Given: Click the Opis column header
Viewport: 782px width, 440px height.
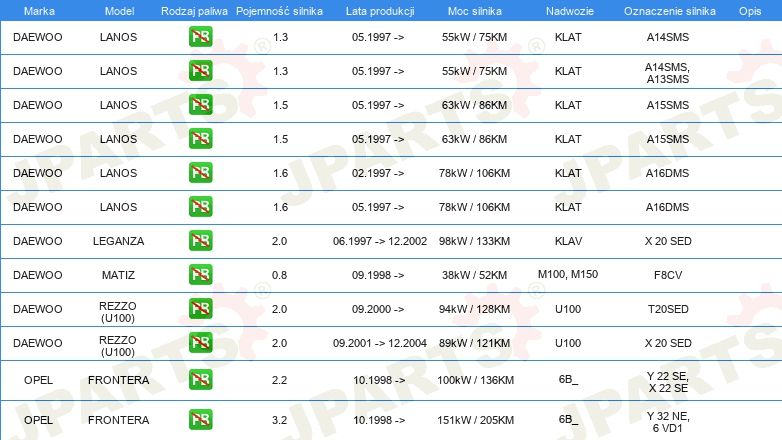Looking at the screenshot, I should [x=750, y=11].
